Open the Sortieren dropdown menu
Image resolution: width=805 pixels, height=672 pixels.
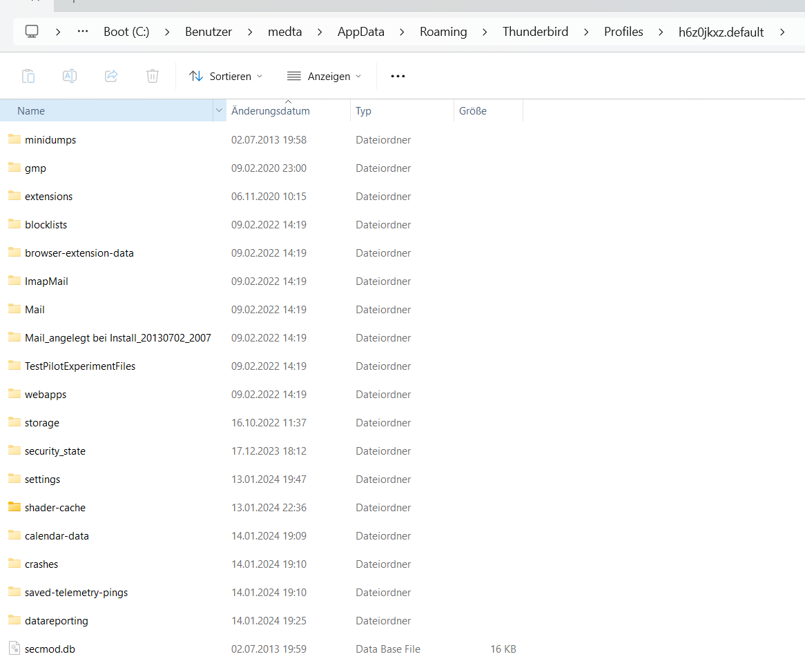coord(226,76)
